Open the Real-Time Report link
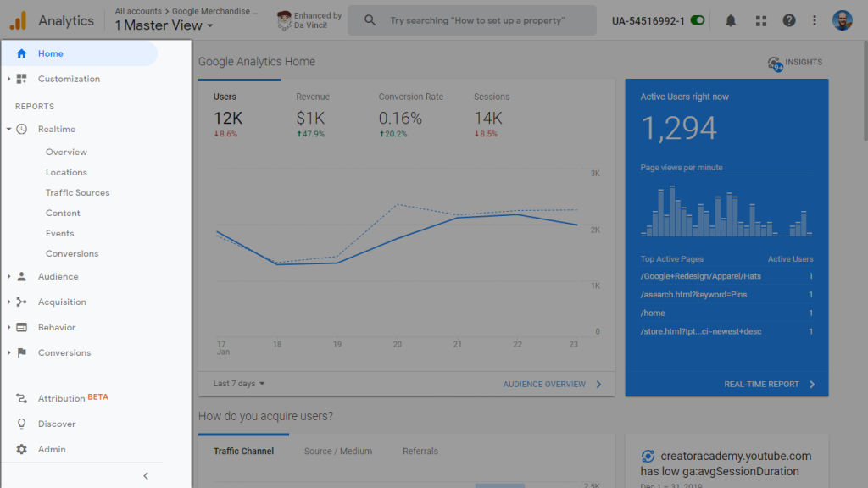Image resolution: width=868 pixels, height=488 pixels. [770, 384]
